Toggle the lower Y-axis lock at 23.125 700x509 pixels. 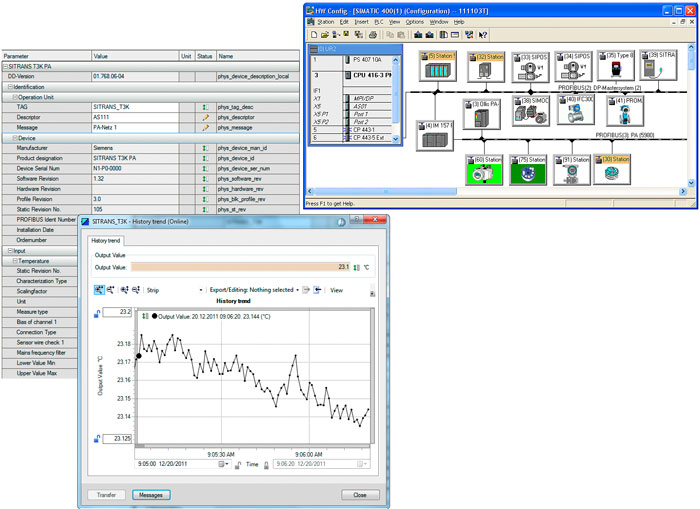tap(97, 439)
